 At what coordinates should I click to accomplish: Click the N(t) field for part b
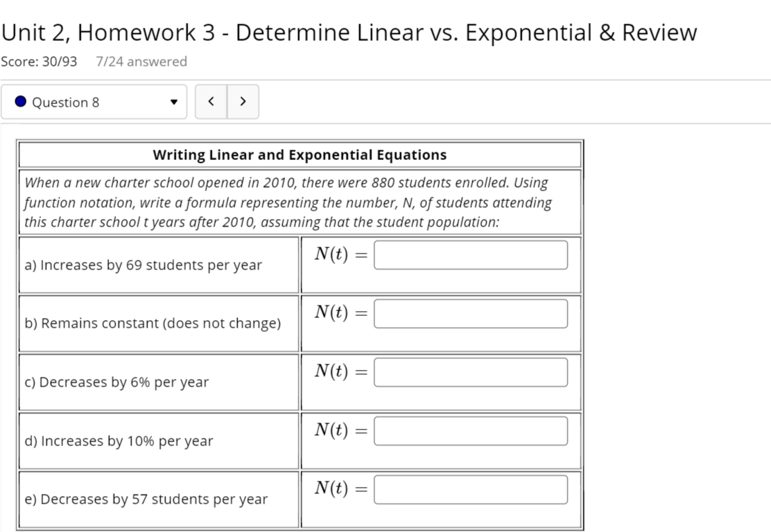471,313
